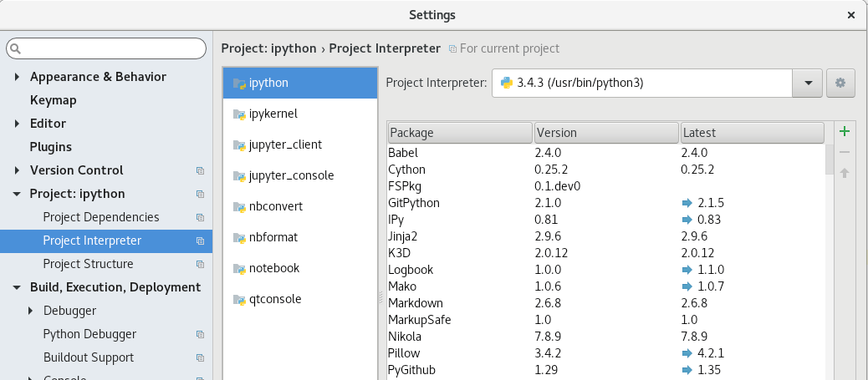Select the jupyter_client project module

284,144
